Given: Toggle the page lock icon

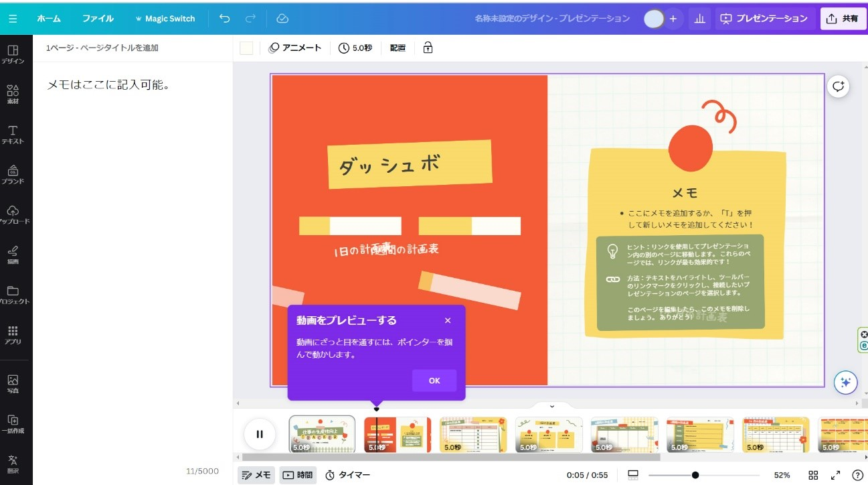Looking at the screenshot, I should pos(428,48).
